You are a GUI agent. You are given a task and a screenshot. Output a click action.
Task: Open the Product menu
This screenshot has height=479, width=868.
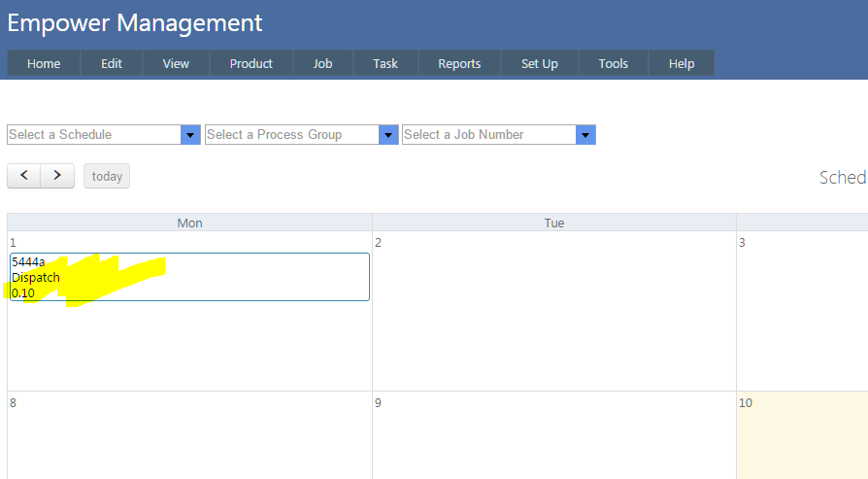(x=251, y=64)
